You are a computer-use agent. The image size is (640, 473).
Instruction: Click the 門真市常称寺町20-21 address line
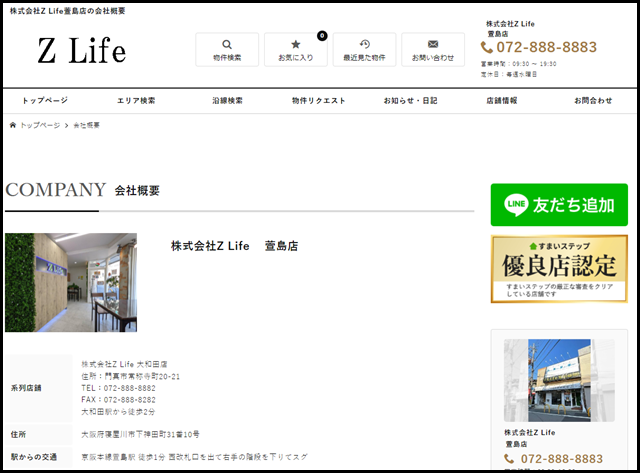click(131, 376)
